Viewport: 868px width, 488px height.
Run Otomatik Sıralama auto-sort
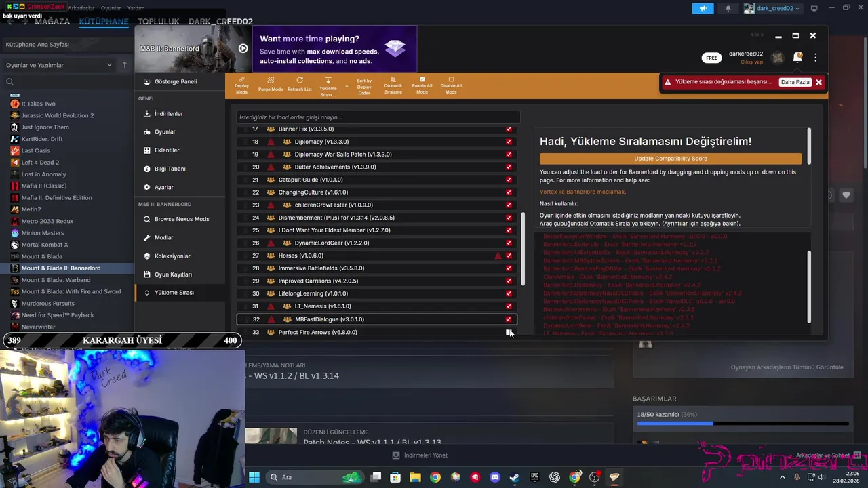click(x=393, y=85)
